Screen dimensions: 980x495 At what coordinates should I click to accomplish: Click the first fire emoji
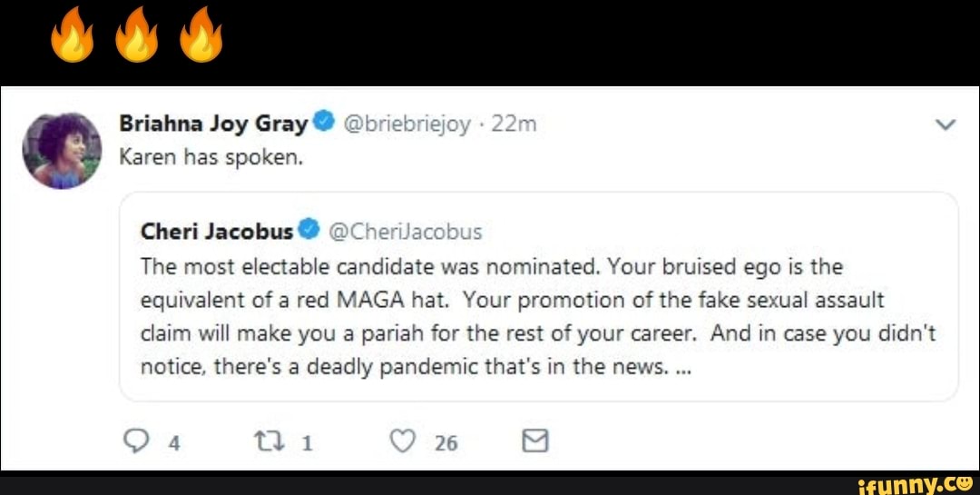click(x=72, y=36)
